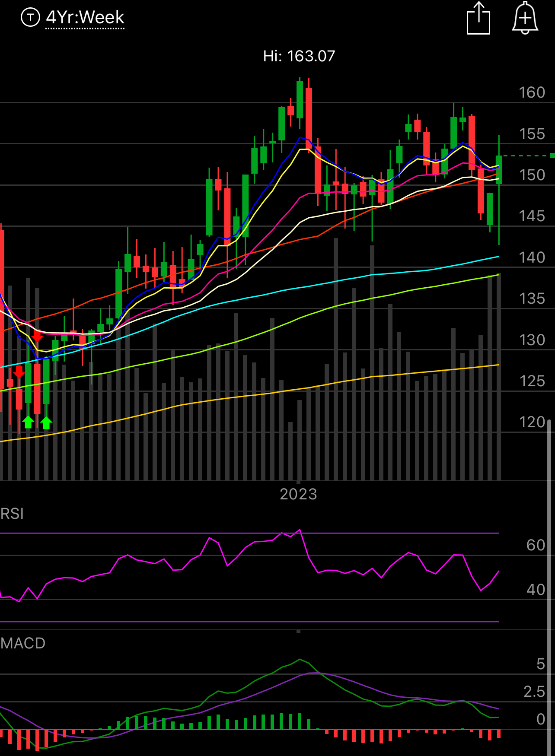Tap the RSI 40 level label
The width and height of the screenshot is (555, 756).
point(536,590)
